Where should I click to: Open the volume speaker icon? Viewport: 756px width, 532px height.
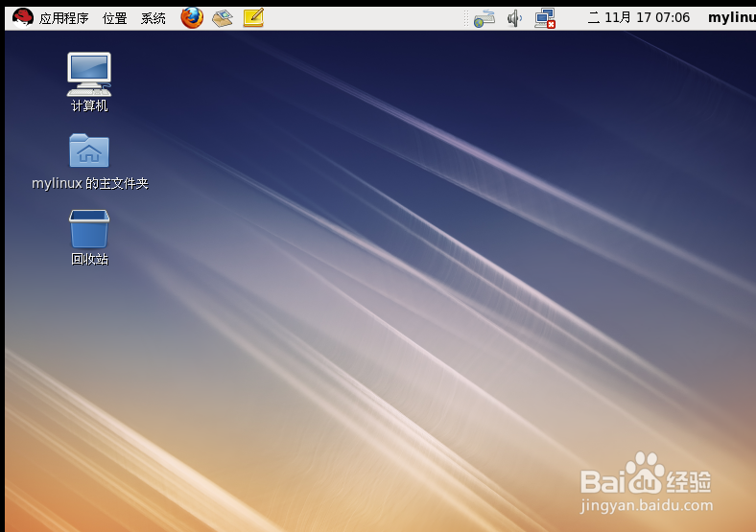tap(514, 19)
